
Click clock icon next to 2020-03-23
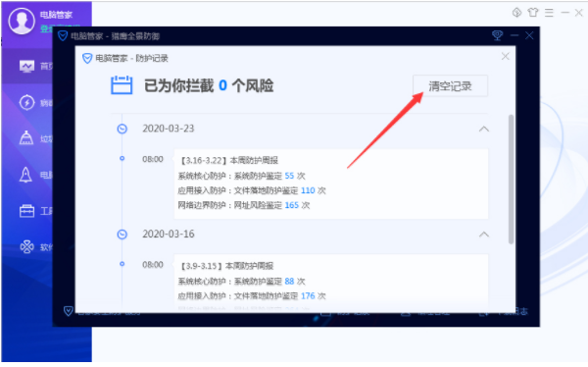[122, 129]
